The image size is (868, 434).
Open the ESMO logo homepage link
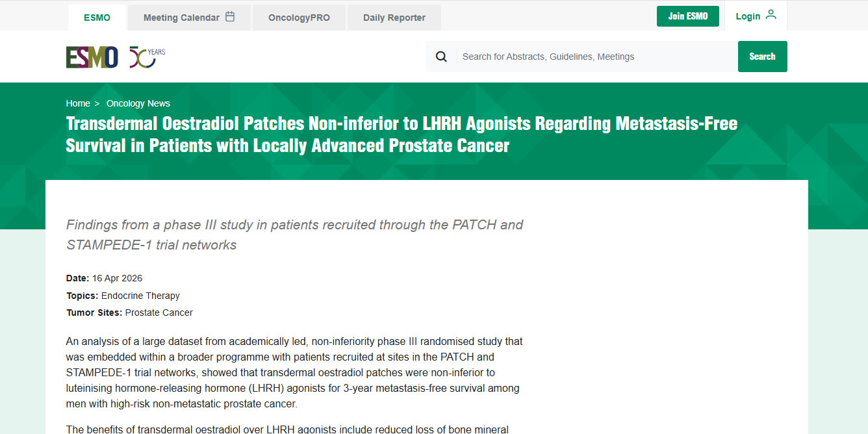[x=92, y=57]
